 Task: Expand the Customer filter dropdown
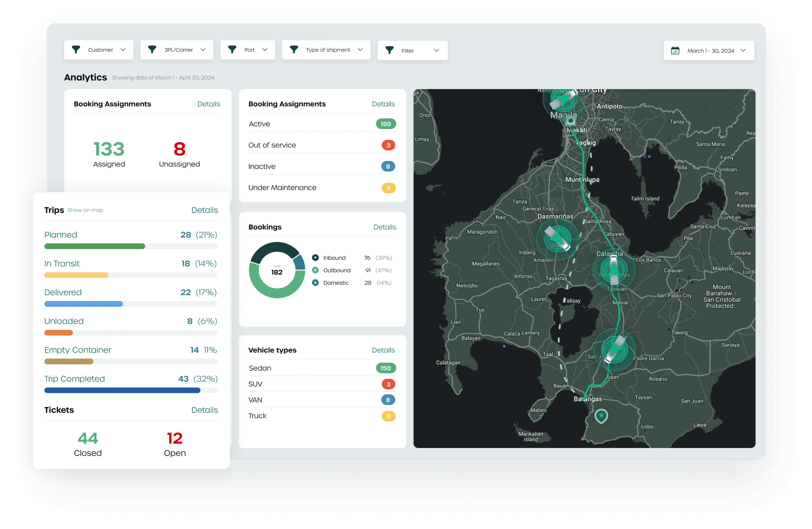(122, 49)
